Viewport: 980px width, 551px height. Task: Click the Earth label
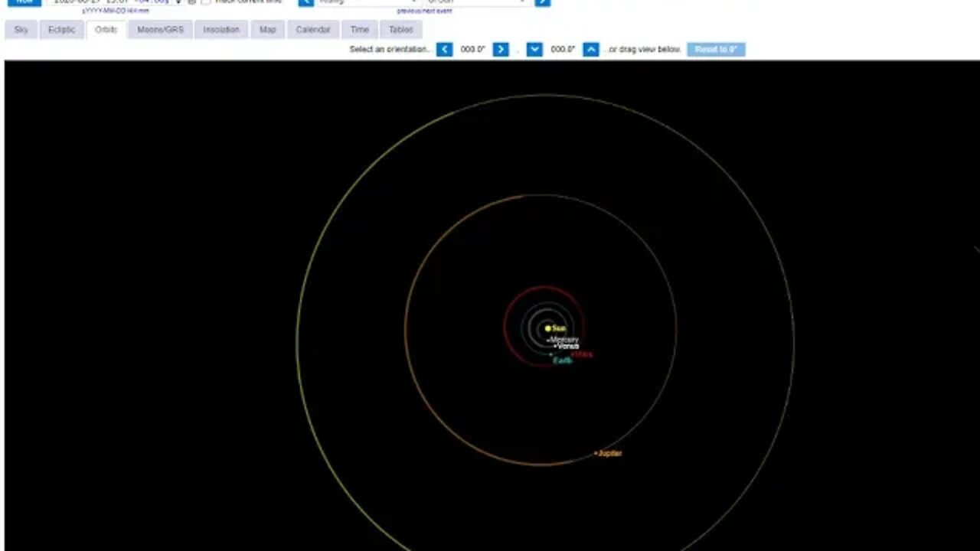click(563, 360)
